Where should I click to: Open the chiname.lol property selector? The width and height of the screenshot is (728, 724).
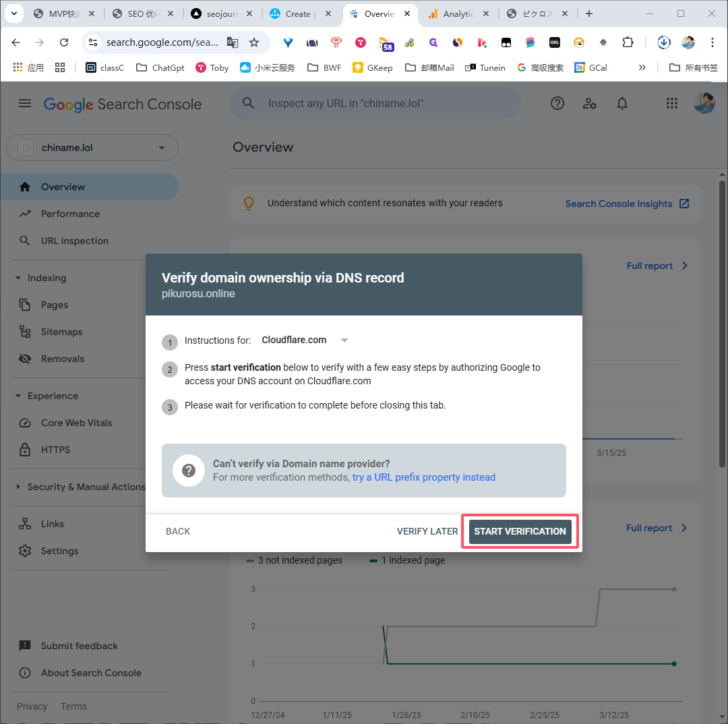tap(92, 148)
